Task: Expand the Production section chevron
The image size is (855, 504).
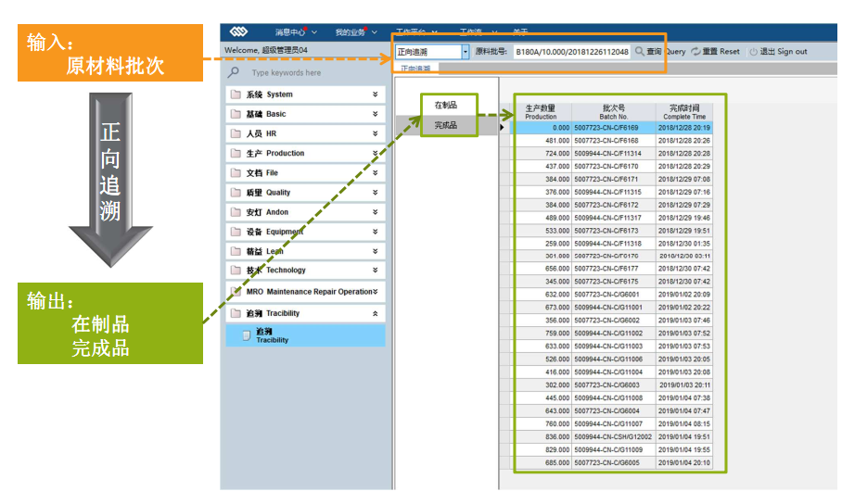Action: point(375,153)
